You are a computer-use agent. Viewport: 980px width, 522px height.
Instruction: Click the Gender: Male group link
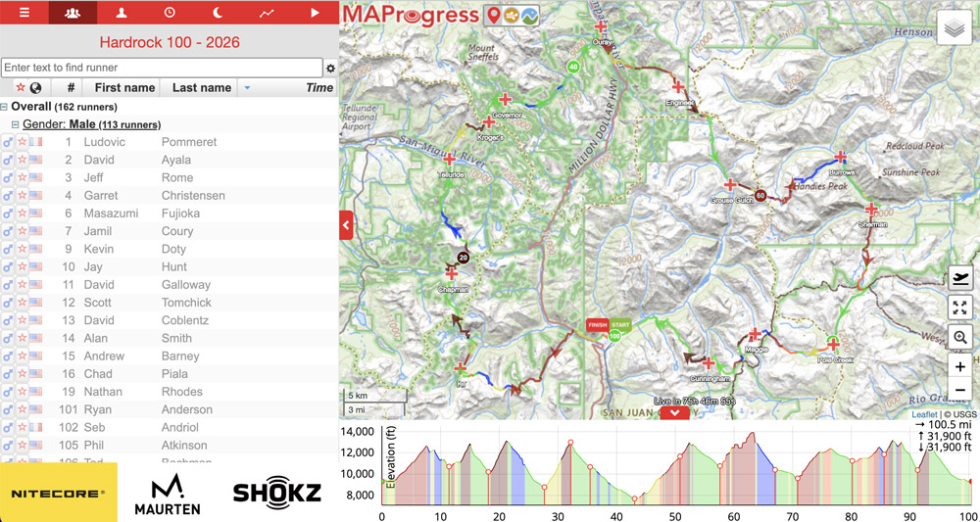[x=91, y=124]
